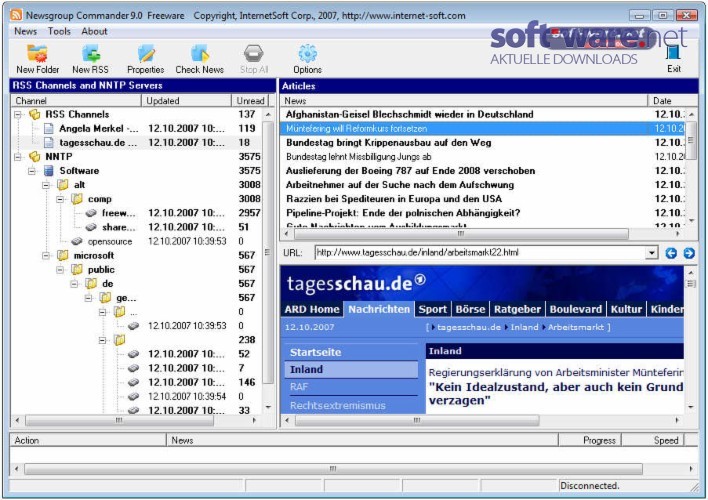The height and width of the screenshot is (500, 708).
Task: Open the About menu
Action: (94, 31)
